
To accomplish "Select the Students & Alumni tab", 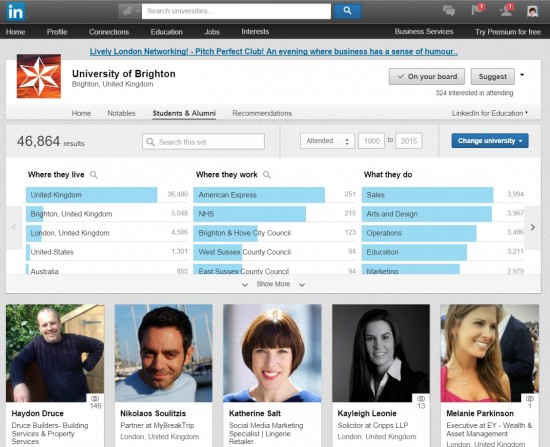I will click(184, 113).
